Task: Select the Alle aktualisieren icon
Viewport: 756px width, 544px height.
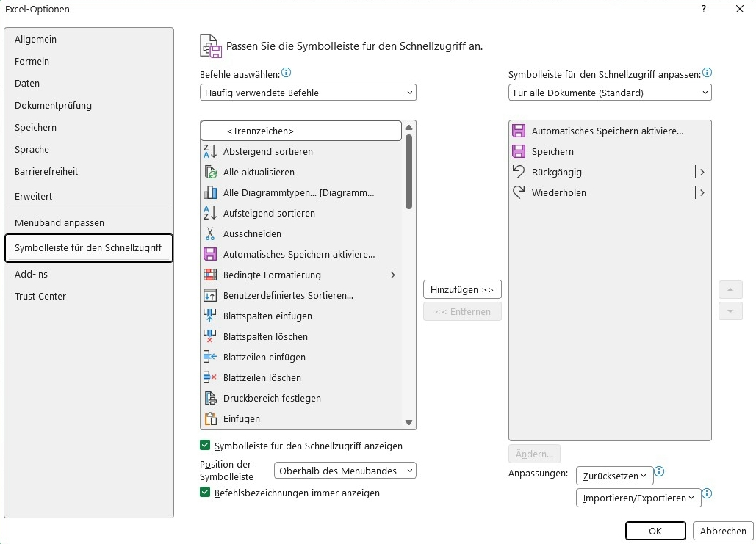Action: pyautogui.click(x=210, y=172)
